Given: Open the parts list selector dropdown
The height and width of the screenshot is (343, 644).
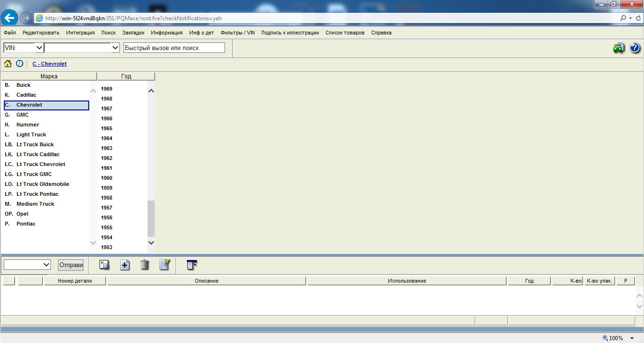Looking at the screenshot, I should tap(27, 265).
